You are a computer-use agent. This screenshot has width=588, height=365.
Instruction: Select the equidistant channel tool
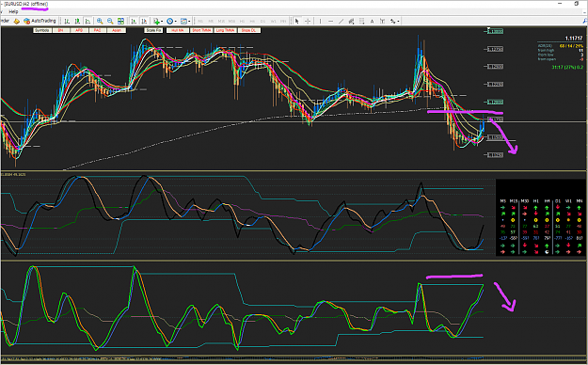tap(351, 21)
